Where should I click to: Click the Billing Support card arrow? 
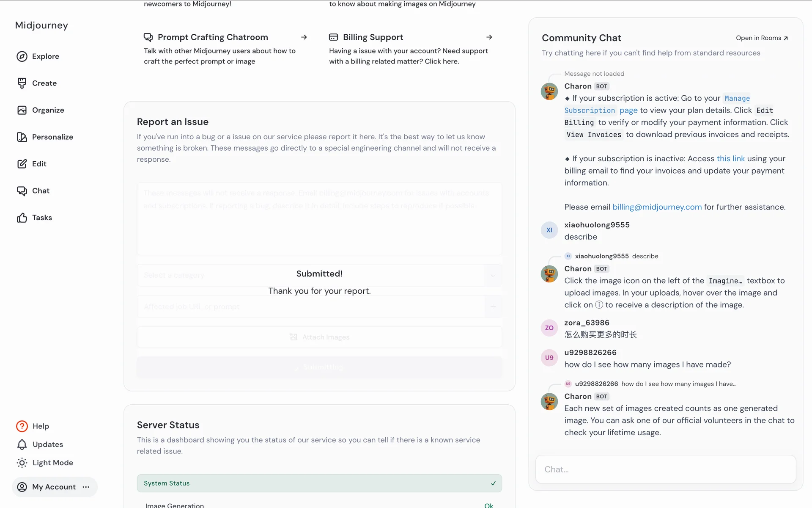489,37
